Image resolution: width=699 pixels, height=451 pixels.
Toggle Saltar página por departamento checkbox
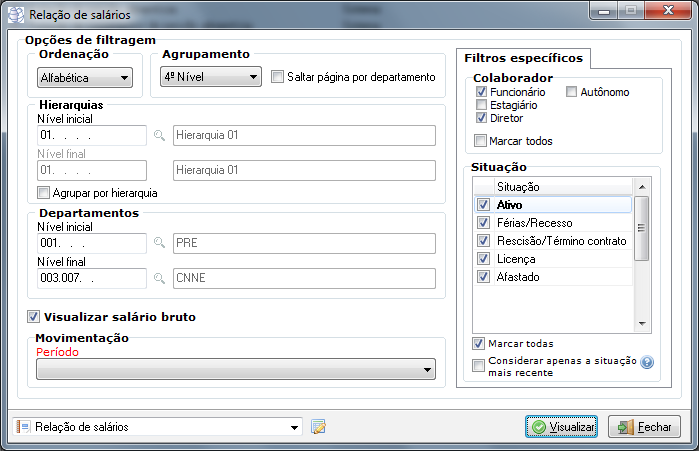277,77
